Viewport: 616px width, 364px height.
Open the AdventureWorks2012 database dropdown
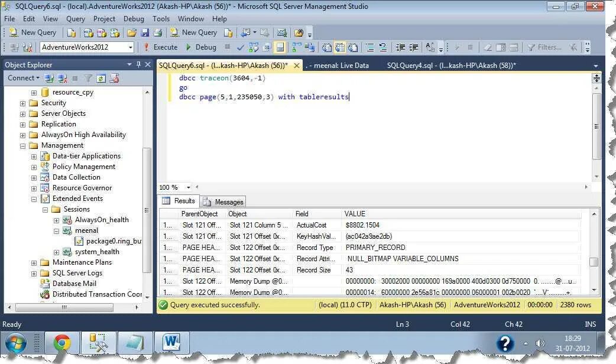click(x=130, y=47)
